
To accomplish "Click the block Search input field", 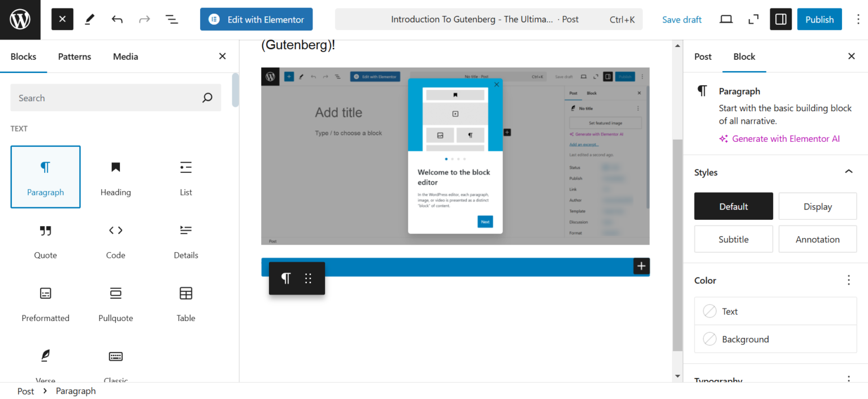I will pos(115,97).
